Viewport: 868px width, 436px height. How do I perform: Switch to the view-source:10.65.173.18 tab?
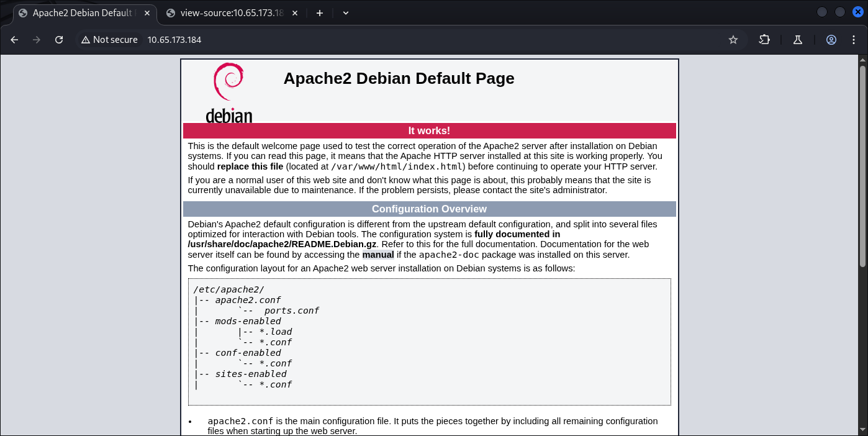(x=233, y=13)
